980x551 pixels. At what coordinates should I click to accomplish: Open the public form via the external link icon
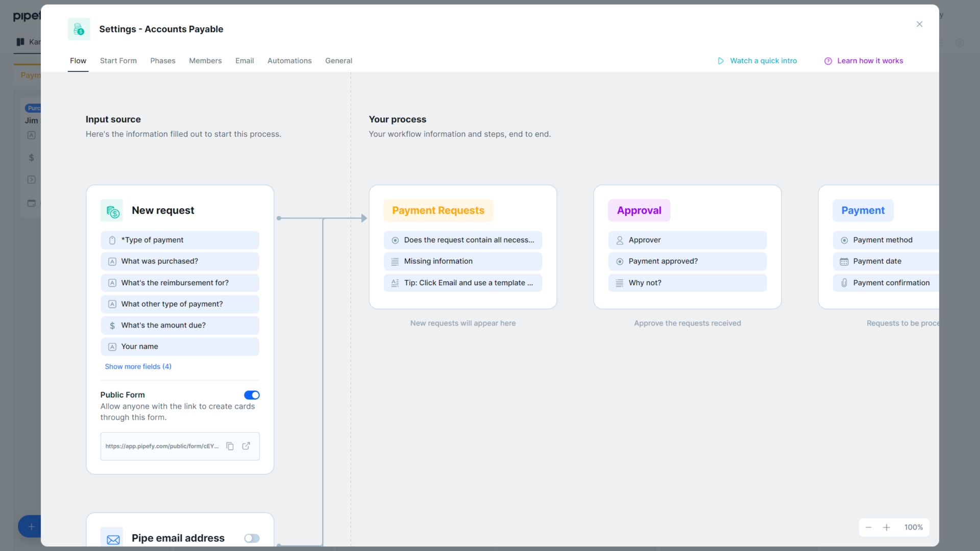coord(247,446)
